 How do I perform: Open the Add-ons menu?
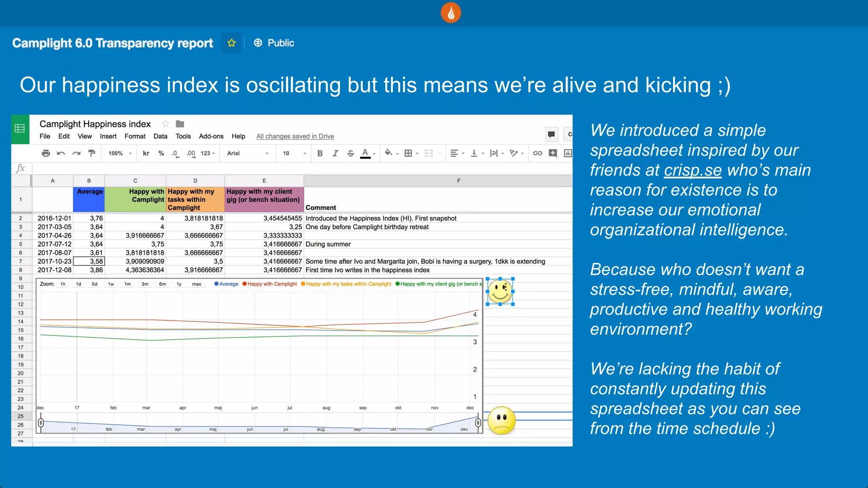(x=211, y=136)
